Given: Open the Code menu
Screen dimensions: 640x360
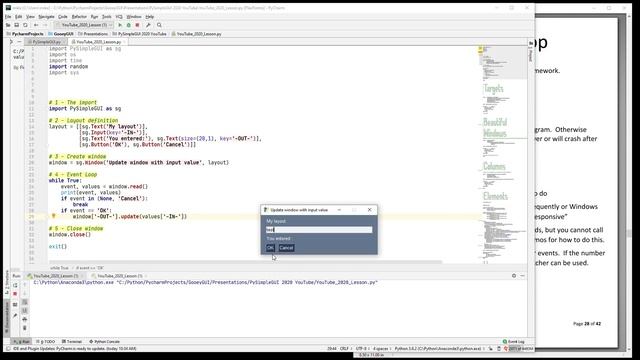Looking at the screenshot, I should (62, 17).
